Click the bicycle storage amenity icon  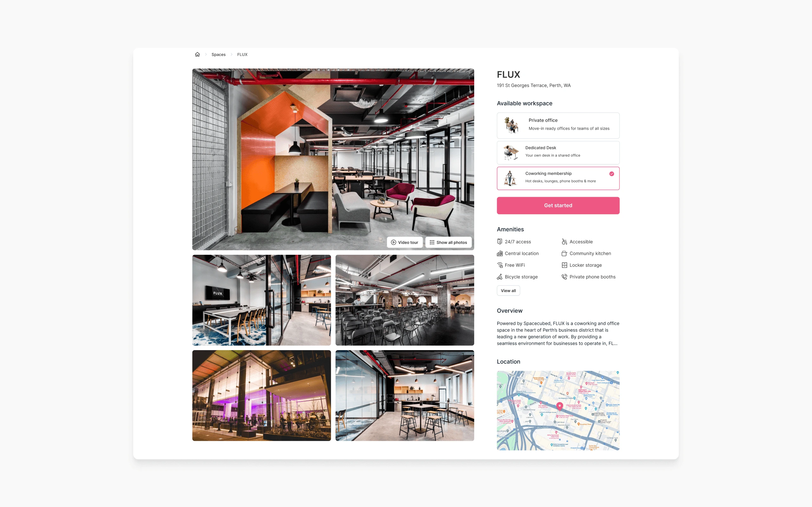coord(500,276)
